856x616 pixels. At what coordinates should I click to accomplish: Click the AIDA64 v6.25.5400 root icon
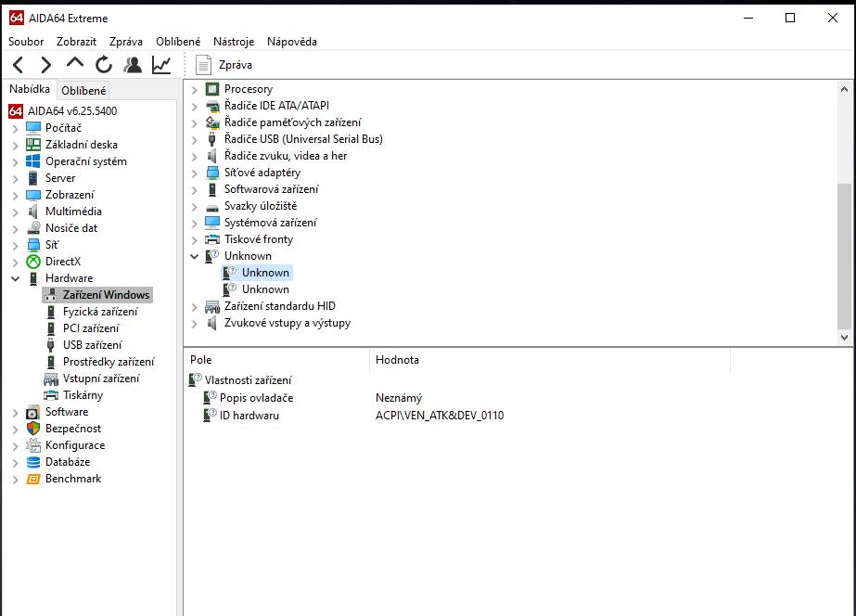pos(16,110)
